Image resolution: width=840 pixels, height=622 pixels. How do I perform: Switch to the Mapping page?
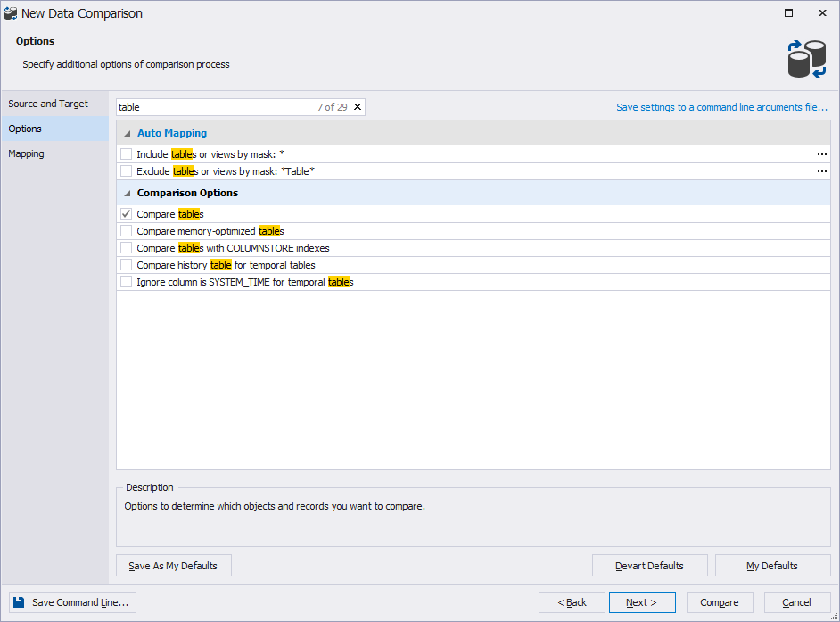(54, 153)
